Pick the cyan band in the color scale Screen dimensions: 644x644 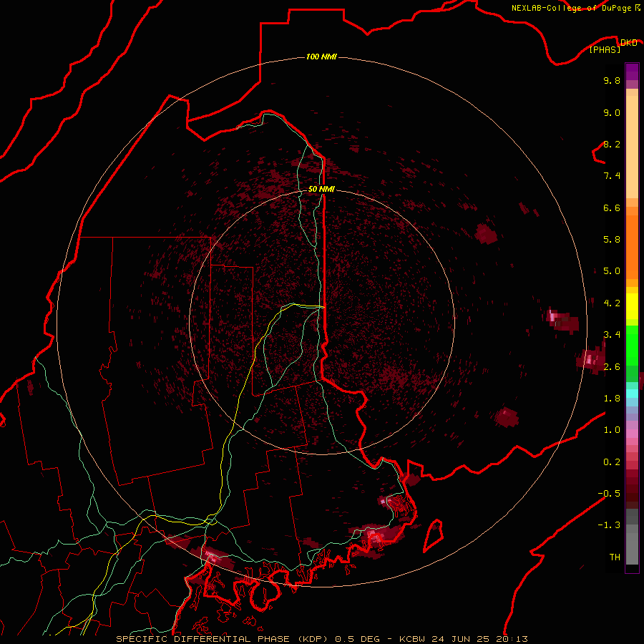click(632, 394)
